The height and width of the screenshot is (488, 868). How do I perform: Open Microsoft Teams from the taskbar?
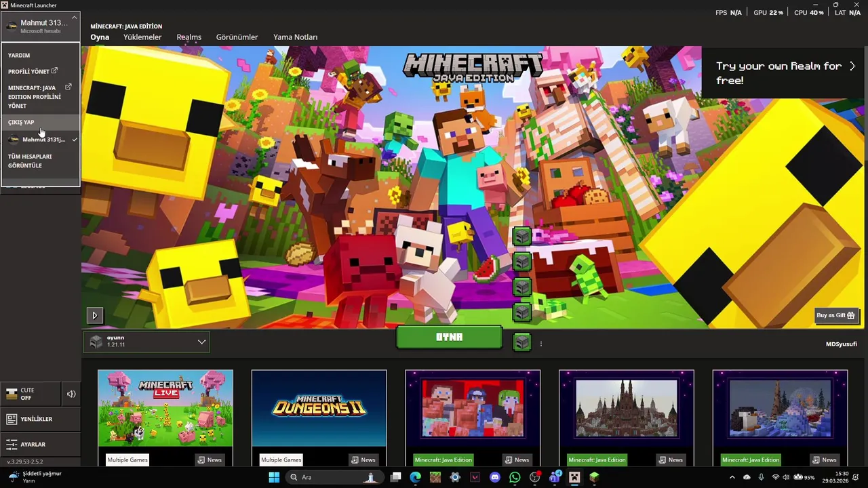coord(555,477)
